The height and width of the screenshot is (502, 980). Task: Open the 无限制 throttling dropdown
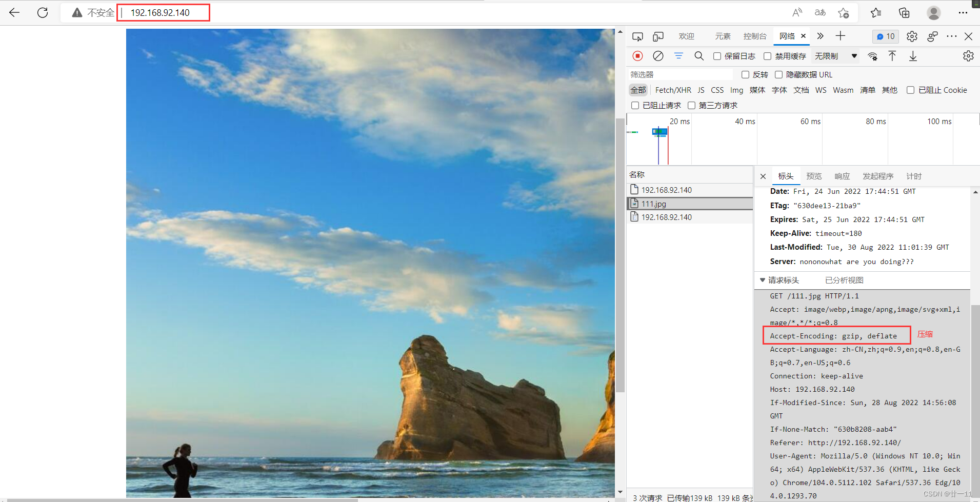click(x=836, y=56)
